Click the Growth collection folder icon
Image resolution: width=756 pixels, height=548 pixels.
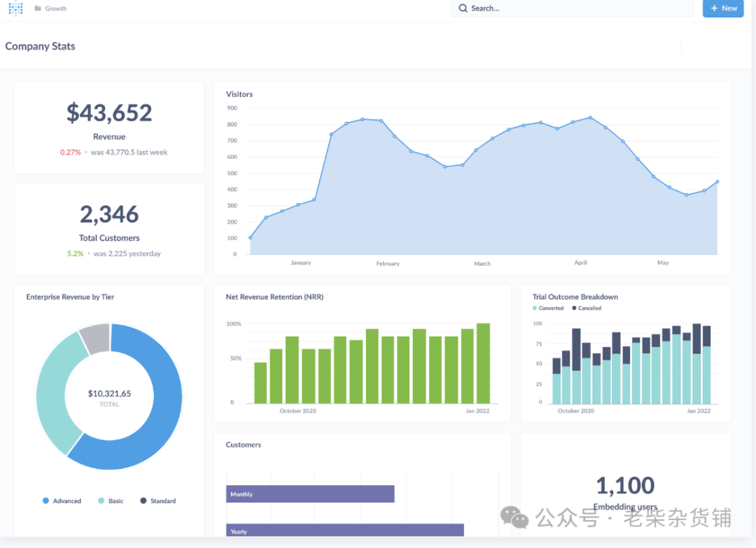(38, 8)
